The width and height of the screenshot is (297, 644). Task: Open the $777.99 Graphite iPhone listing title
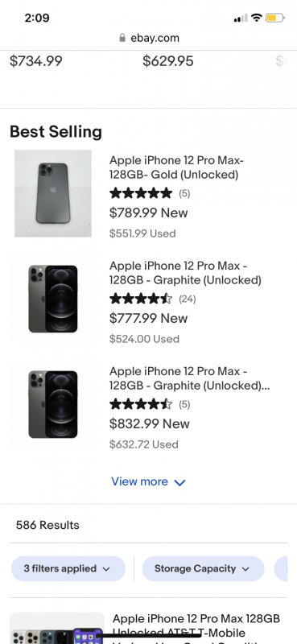click(185, 273)
